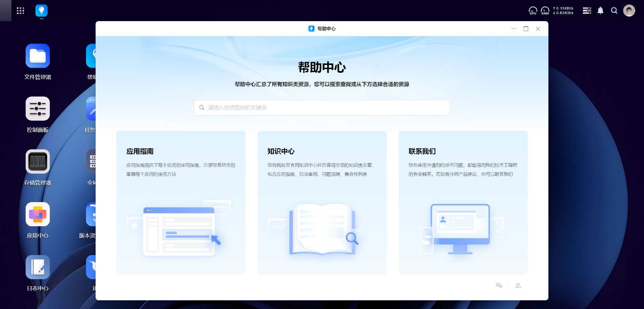644x309 pixels.
Task: Click the 帮助中心 window title icon
Action: pos(311,29)
